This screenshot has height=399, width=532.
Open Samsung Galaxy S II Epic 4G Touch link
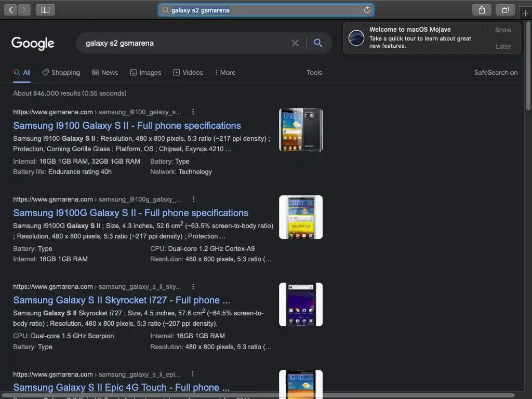coord(121,387)
